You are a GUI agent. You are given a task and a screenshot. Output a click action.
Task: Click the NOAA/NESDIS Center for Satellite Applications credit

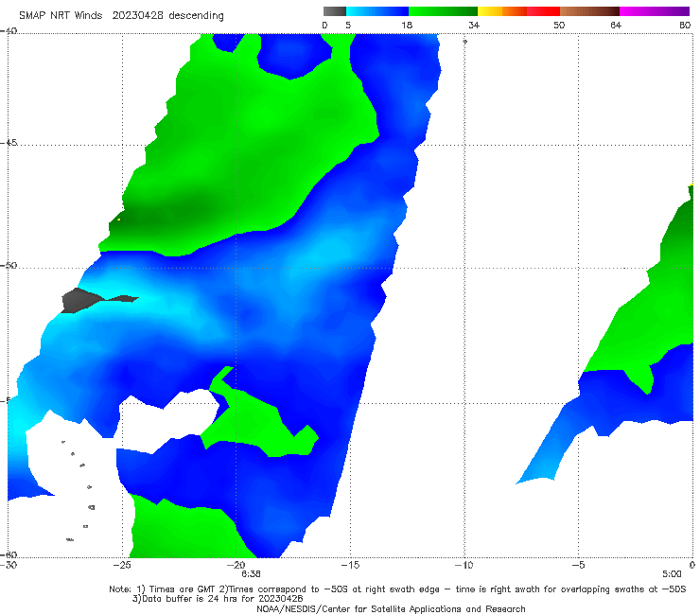pos(391,609)
